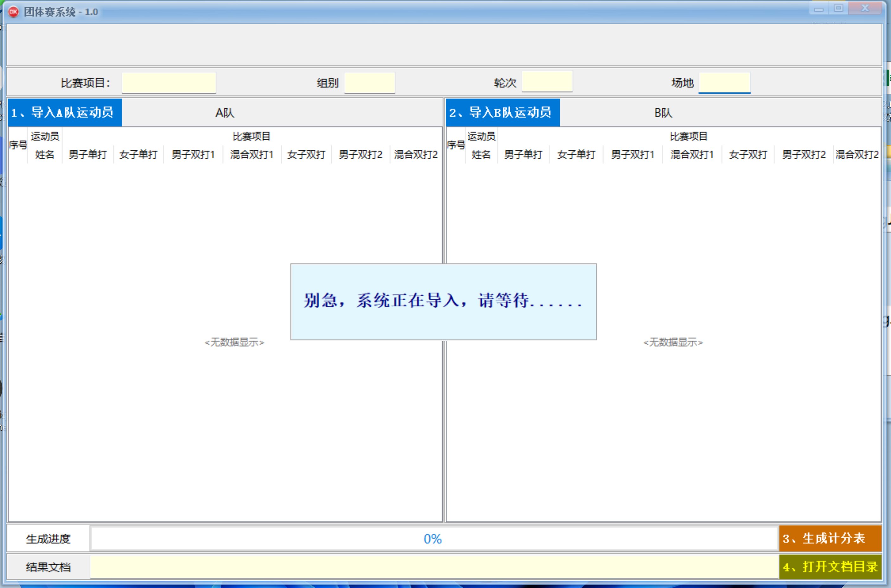Click the 别急，系统正在导入 waiting message
This screenshot has height=588, width=891.
(x=443, y=301)
